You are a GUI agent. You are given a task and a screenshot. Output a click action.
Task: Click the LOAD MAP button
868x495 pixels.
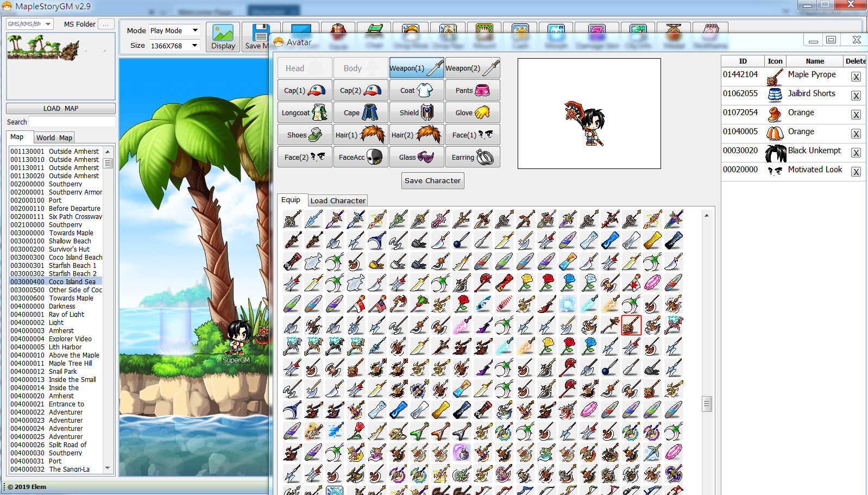tap(61, 108)
